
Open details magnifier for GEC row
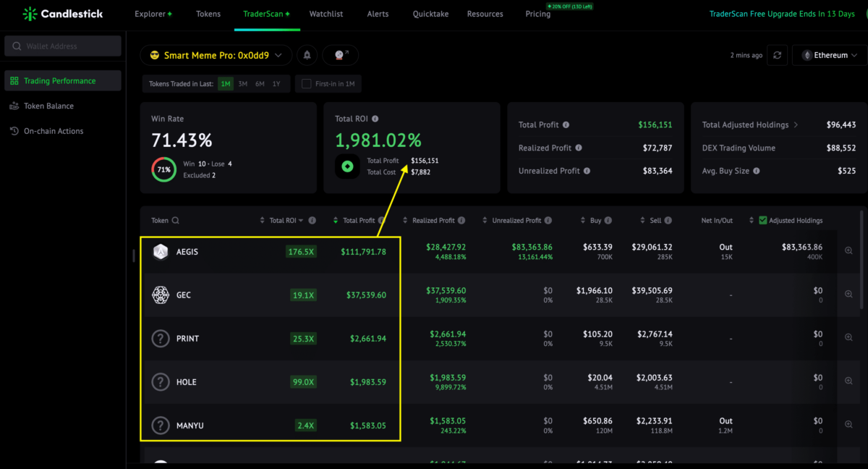848,294
